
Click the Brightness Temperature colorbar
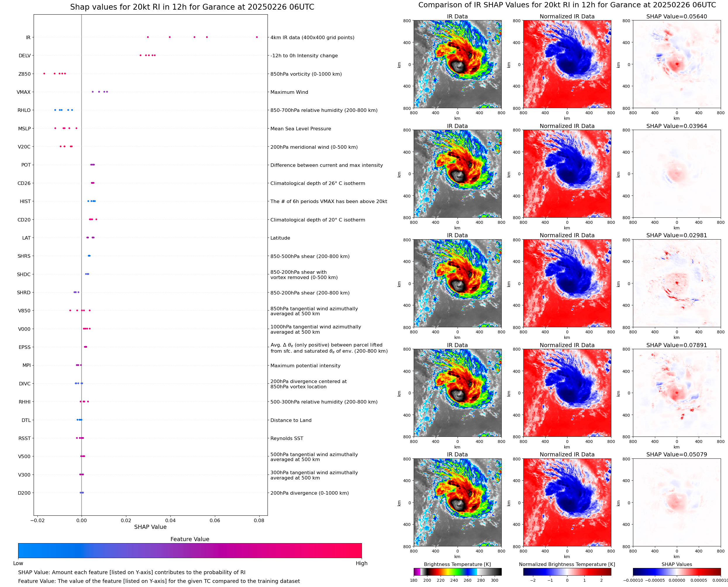[457, 572]
